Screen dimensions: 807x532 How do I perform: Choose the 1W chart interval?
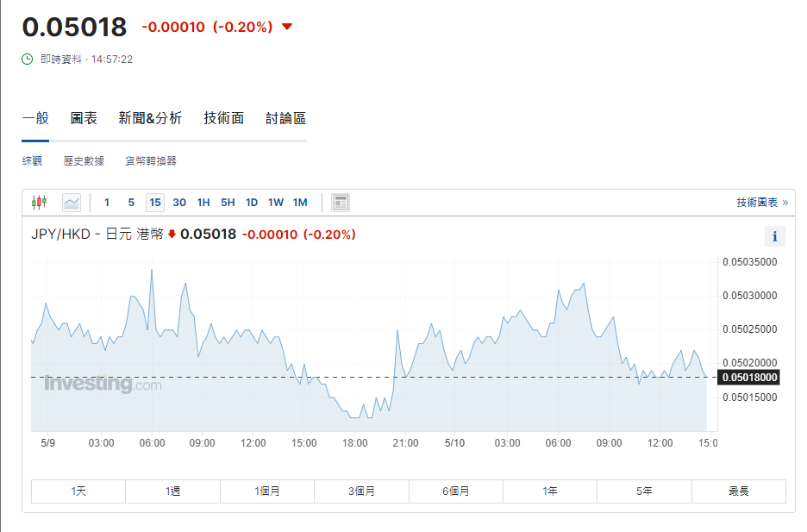[276, 203]
